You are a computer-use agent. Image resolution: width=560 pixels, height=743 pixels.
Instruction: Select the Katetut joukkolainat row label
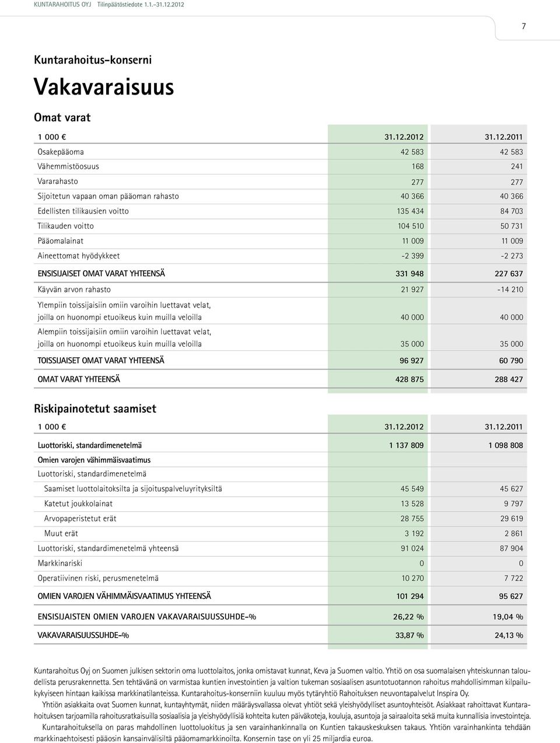(78, 504)
